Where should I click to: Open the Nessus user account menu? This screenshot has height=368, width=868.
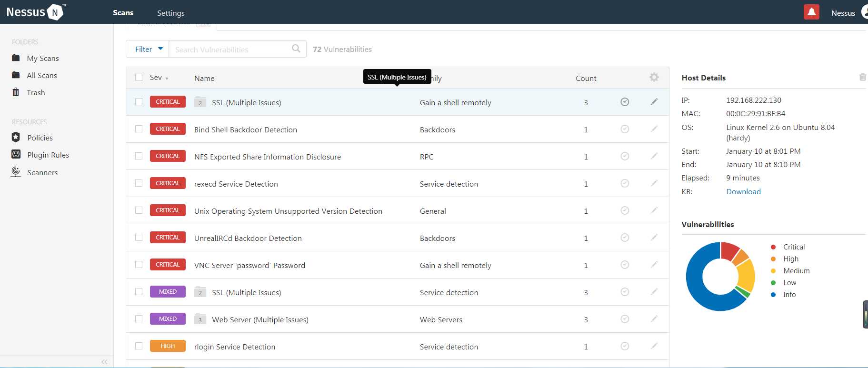point(848,13)
